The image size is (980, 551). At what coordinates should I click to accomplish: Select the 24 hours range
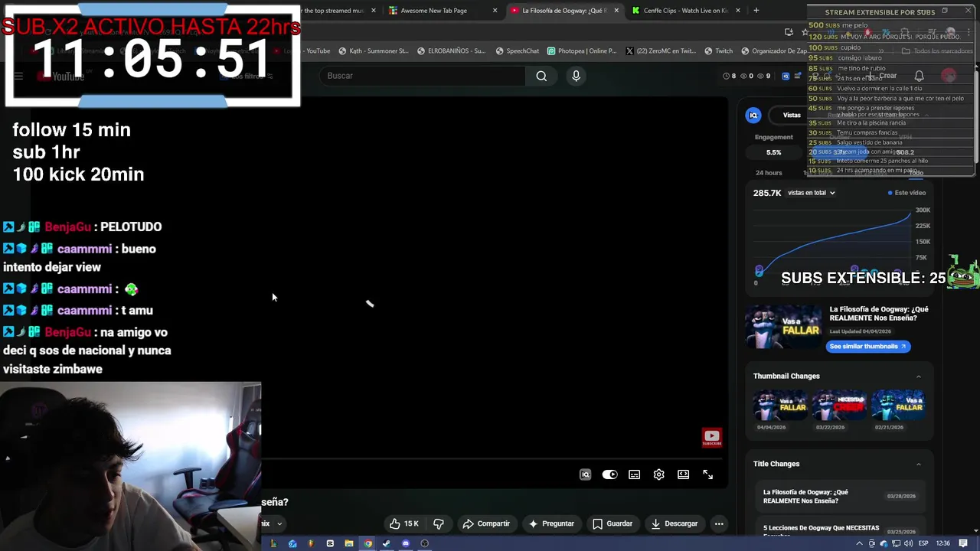[769, 173]
